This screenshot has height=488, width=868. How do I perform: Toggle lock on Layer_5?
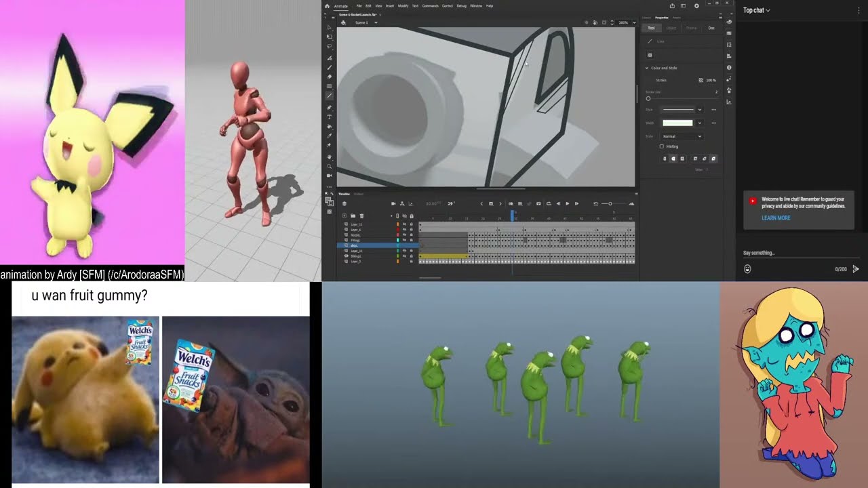coord(412,261)
